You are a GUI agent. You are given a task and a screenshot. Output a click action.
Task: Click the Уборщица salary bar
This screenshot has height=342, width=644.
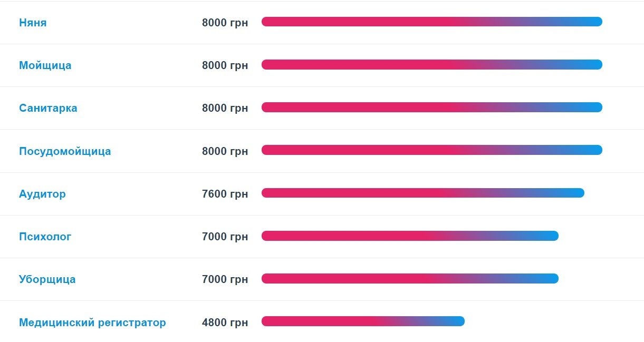pyautogui.click(x=410, y=278)
